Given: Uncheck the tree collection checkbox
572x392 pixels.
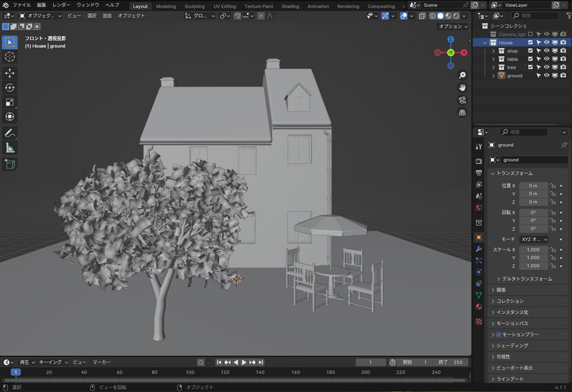Looking at the screenshot, I should (530, 67).
